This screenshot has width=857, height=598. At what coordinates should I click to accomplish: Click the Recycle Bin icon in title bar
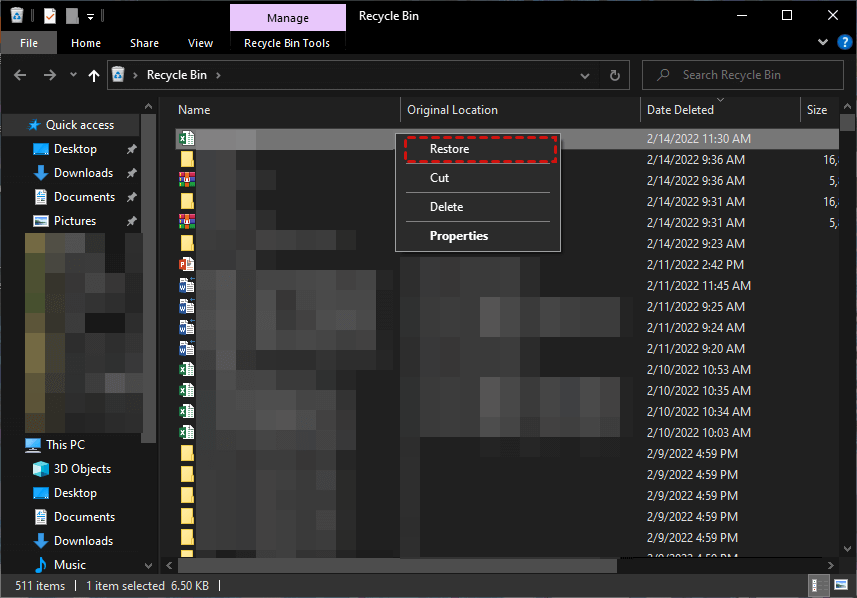click(x=17, y=15)
